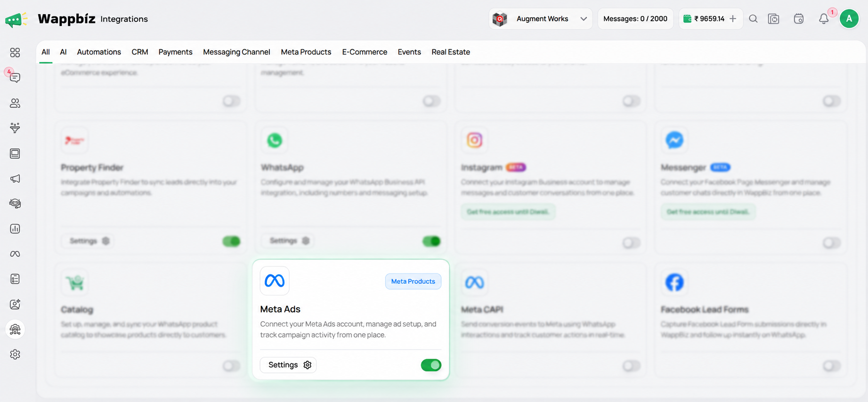Enable the Facebook Lead Forms toggle
Image resolution: width=868 pixels, height=402 pixels.
pos(831,366)
